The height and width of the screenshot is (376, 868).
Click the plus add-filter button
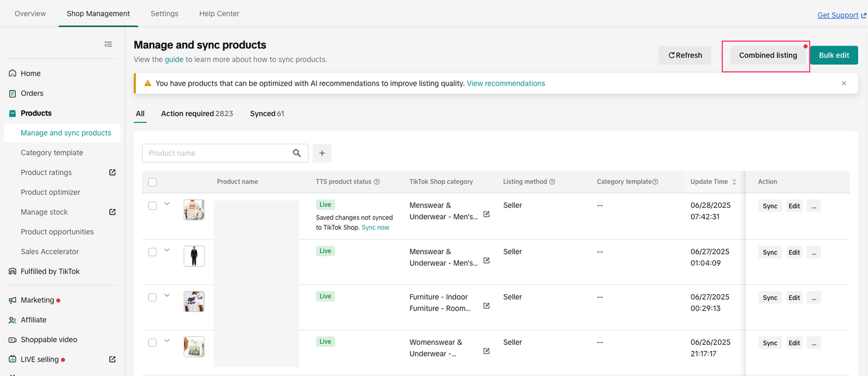pos(322,153)
